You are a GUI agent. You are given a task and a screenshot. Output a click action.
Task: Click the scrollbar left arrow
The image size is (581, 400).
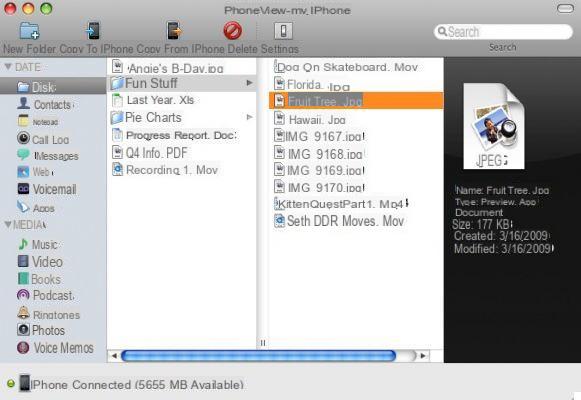(114, 356)
